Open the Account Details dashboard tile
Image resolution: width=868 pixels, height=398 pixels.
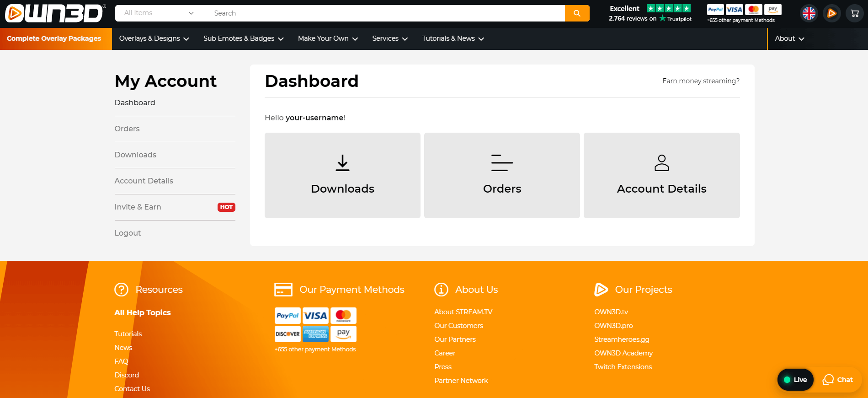[661, 175]
